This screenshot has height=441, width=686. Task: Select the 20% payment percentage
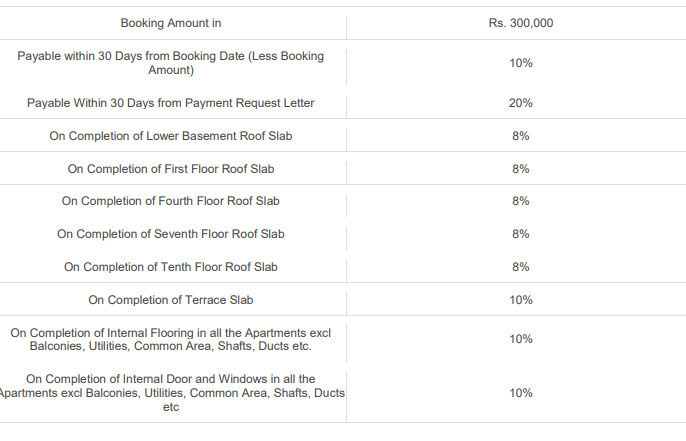pyautogui.click(x=520, y=103)
